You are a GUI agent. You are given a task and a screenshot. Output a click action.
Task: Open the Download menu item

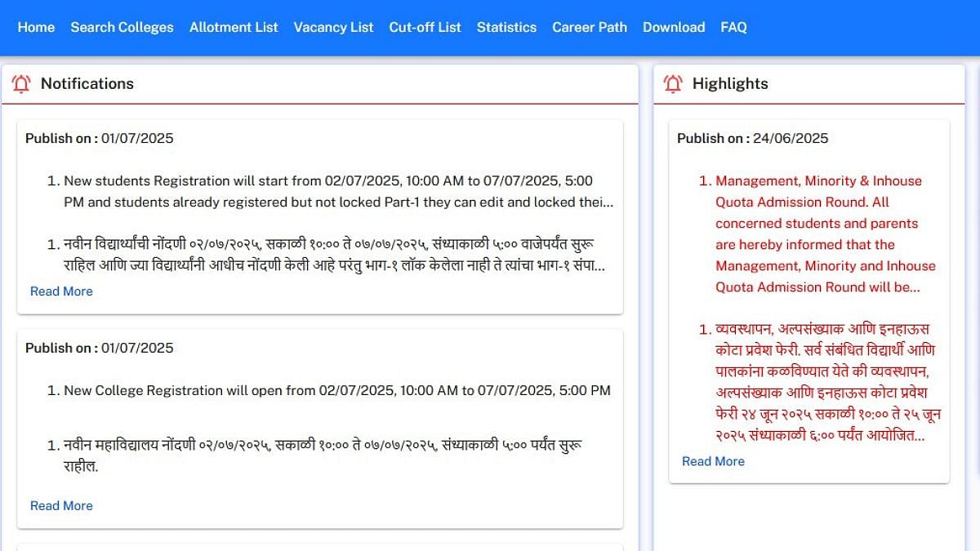click(674, 27)
